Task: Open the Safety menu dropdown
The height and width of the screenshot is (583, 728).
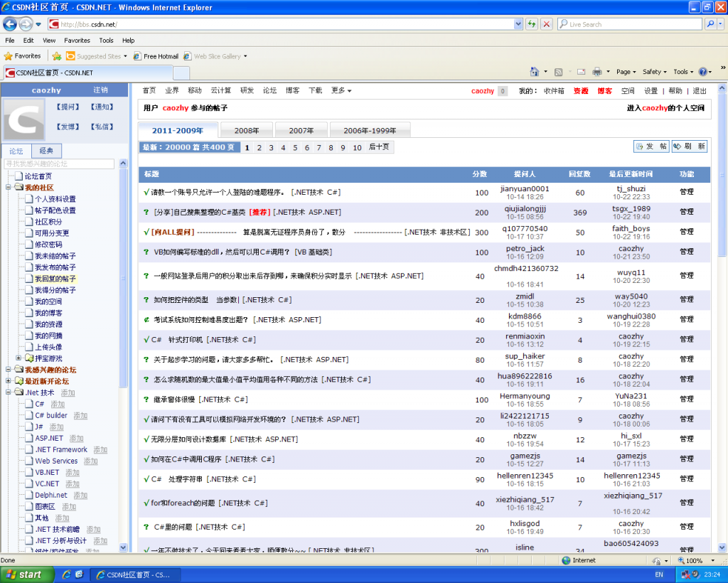Action: pos(654,72)
